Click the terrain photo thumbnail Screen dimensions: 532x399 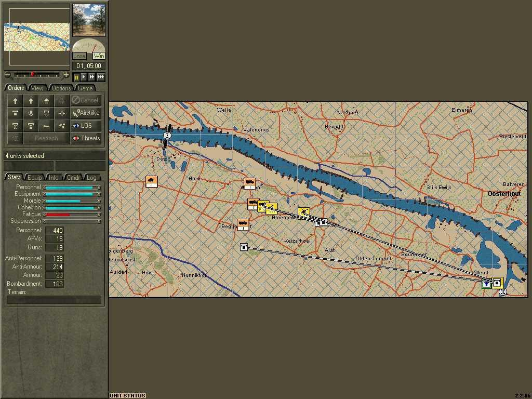pyautogui.click(x=89, y=20)
